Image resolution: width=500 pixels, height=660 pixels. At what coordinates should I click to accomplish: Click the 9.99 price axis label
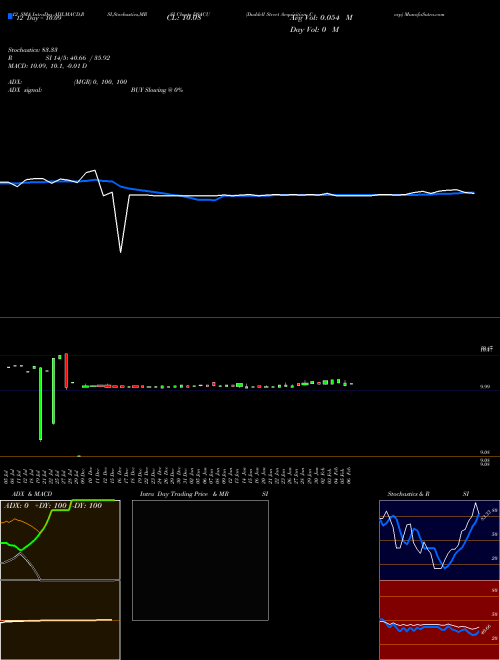tap(485, 386)
